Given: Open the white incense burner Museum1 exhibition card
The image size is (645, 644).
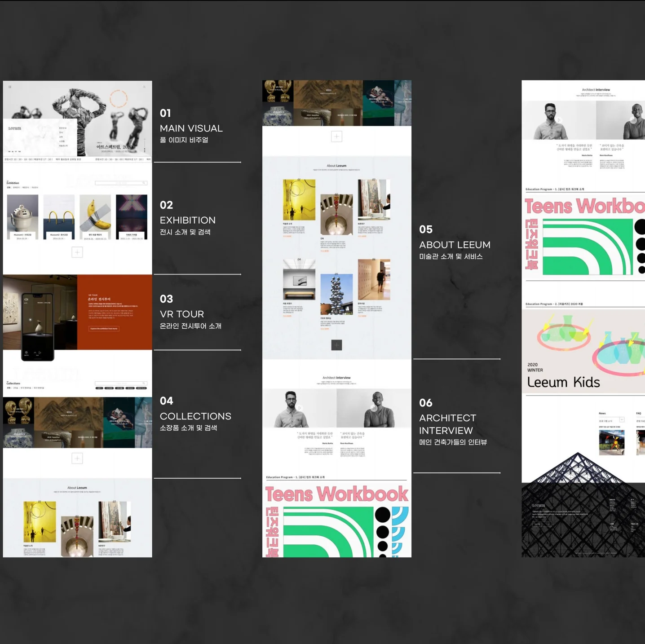Looking at the screenshot, I should [22, 217].
